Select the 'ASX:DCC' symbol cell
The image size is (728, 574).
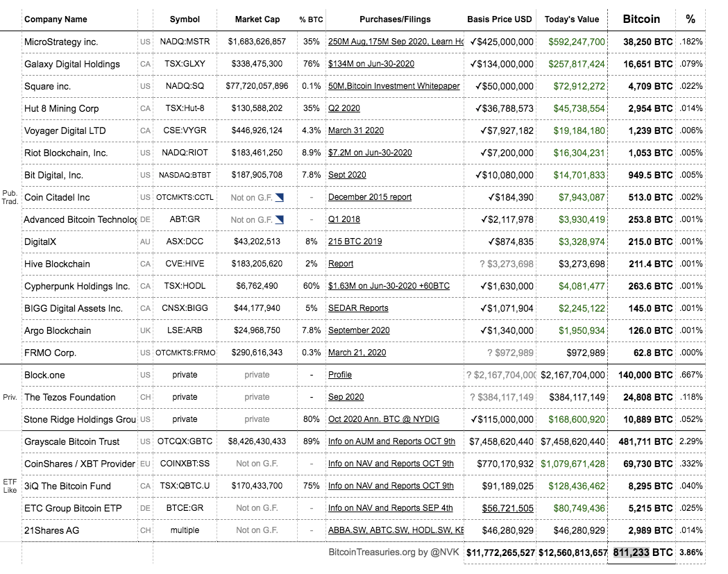[185, 242]
